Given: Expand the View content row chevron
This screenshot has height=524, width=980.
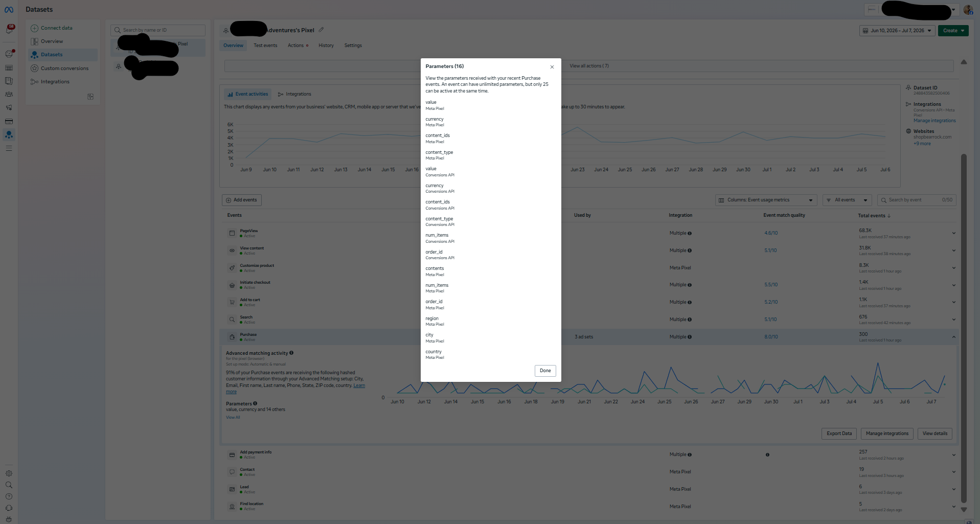Looking at the screenshot, I should (953, 250).
